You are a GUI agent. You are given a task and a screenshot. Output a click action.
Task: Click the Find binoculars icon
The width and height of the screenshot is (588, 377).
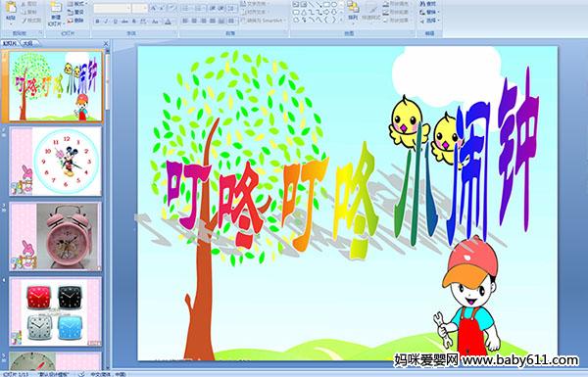pyautogui.click(x=422, y=4)
